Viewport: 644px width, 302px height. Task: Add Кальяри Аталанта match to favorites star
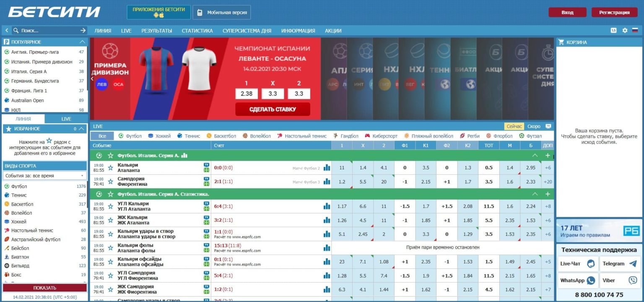tap(111, 168)
